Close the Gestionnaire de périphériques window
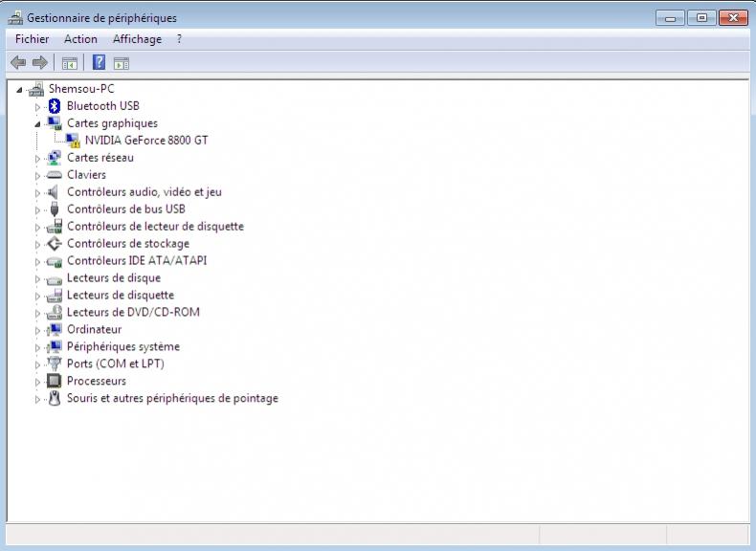Screen dimensions: 756x551 pos(733,18)
